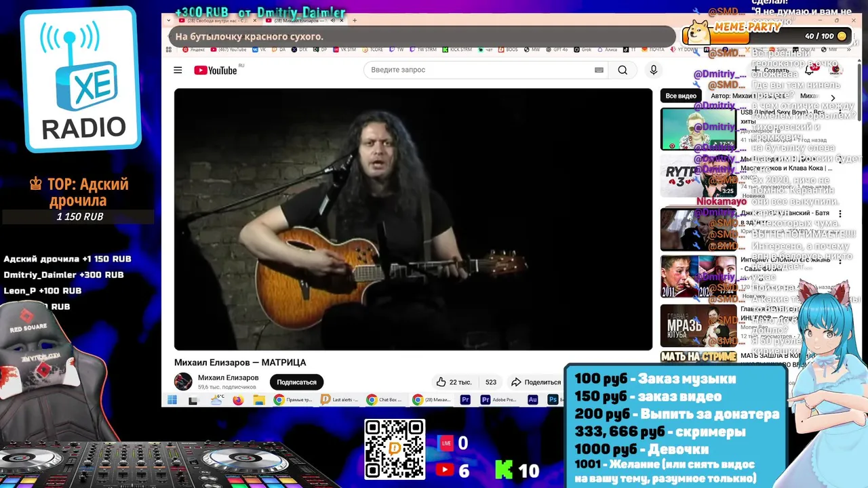The height and width of the screenshot is (488, 868).
Task: Start voice search with microphone icon
Action: click(654, 70)
